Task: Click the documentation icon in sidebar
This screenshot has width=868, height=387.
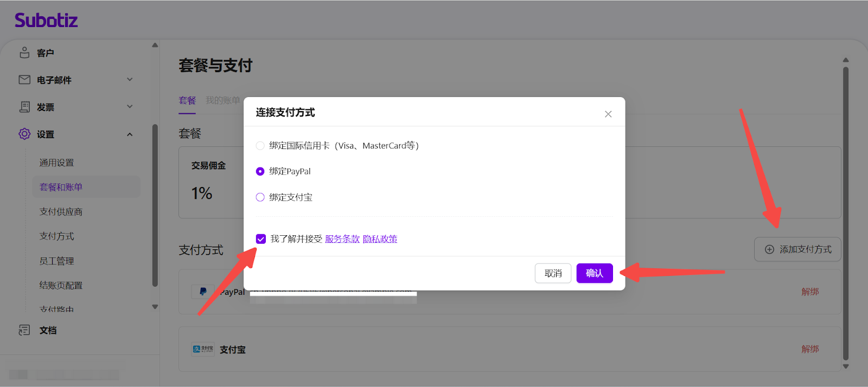Action: (24, 330)
